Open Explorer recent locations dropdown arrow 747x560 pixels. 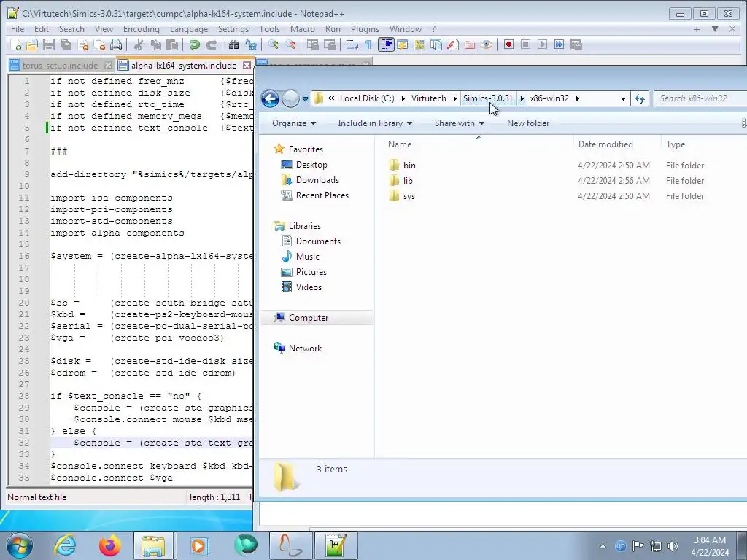(305, 99)
